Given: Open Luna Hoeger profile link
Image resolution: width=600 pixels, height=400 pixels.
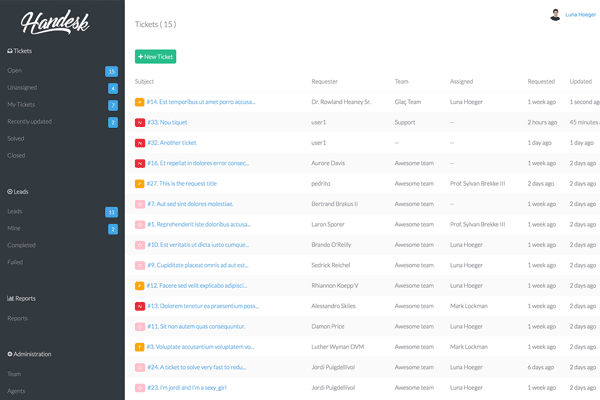Looking at the screenshot, I should (x=580, y=15).
